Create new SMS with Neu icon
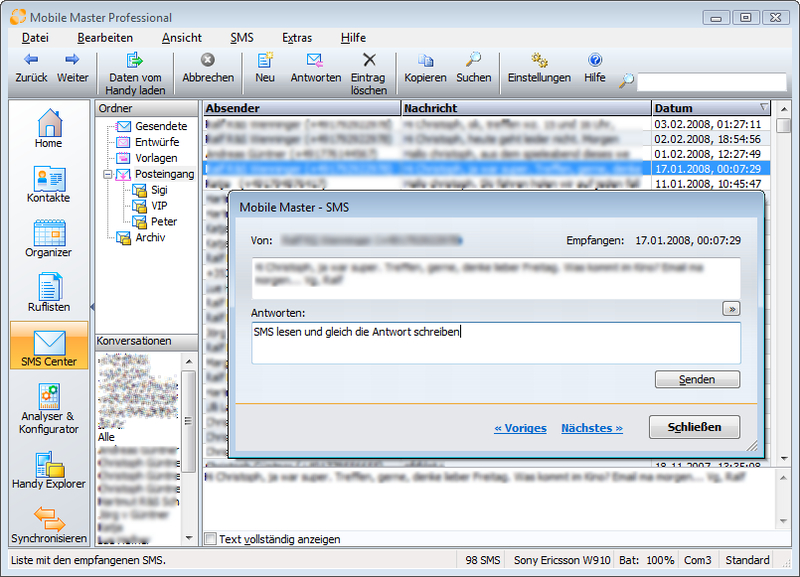 (265, 60)
